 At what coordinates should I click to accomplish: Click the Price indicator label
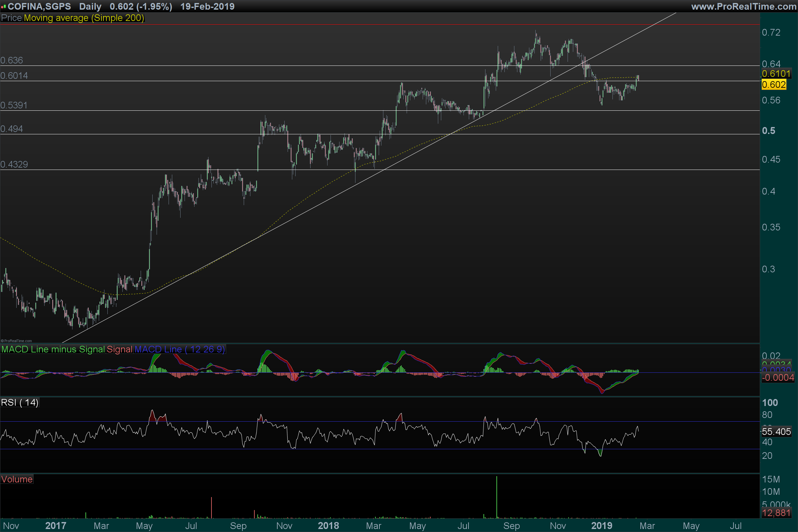(x=12, y=18)
